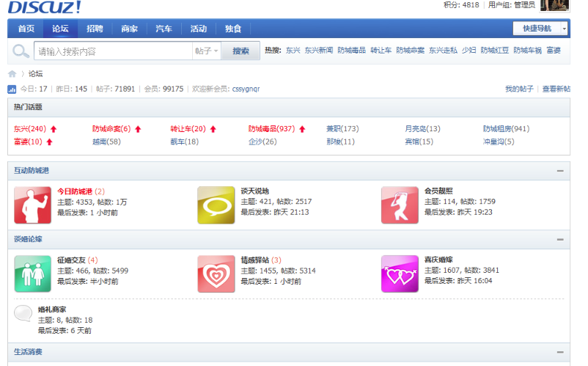Image resolution: width=588 pixels, height=366 pixels.
Task: Click the 用户组: 管理员 text
Action: tap(512, 5)
